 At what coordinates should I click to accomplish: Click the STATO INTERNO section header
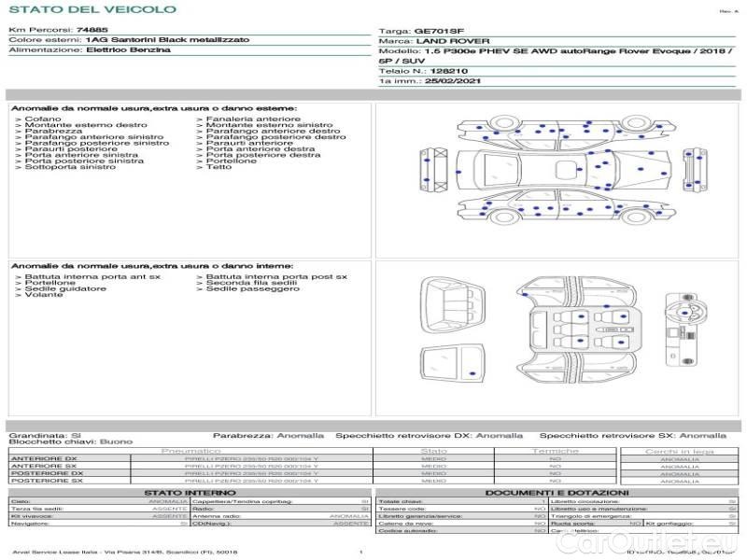point(190,492)
